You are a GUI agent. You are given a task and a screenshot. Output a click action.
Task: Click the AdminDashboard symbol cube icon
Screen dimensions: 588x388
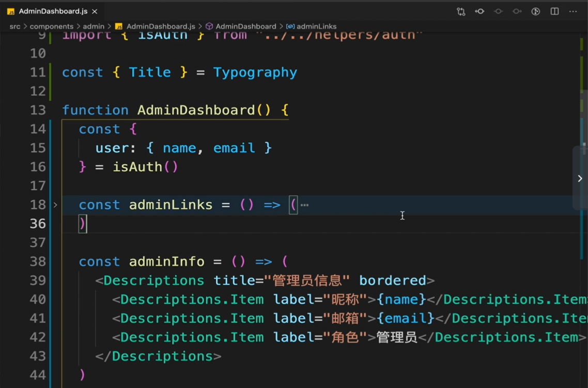click(209, 26)
